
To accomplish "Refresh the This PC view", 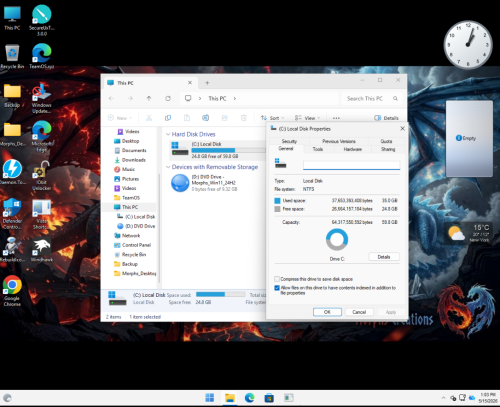I will coord(168,98).
